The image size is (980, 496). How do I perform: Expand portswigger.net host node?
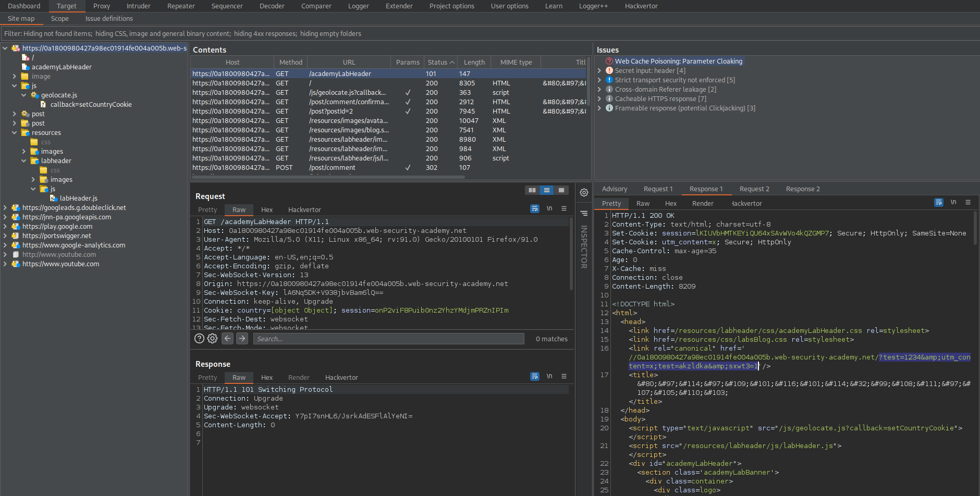5,236
